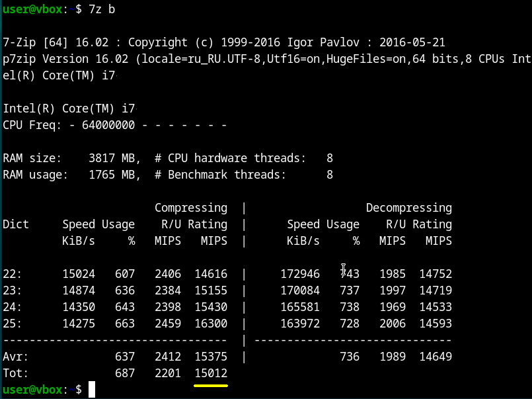Select the decompression rating "14719"
Screen dimensions: 532x399
click(x=436, y=290)
